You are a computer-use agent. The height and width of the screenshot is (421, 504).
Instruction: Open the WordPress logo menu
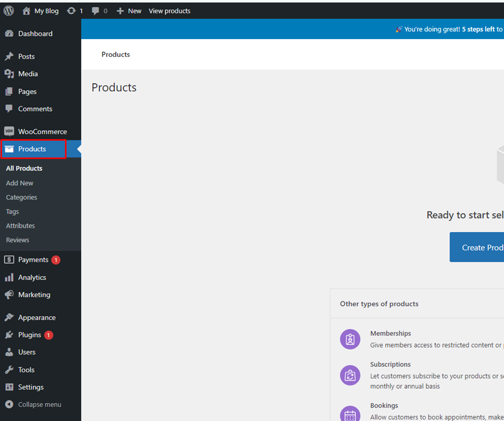pos(8,11)
